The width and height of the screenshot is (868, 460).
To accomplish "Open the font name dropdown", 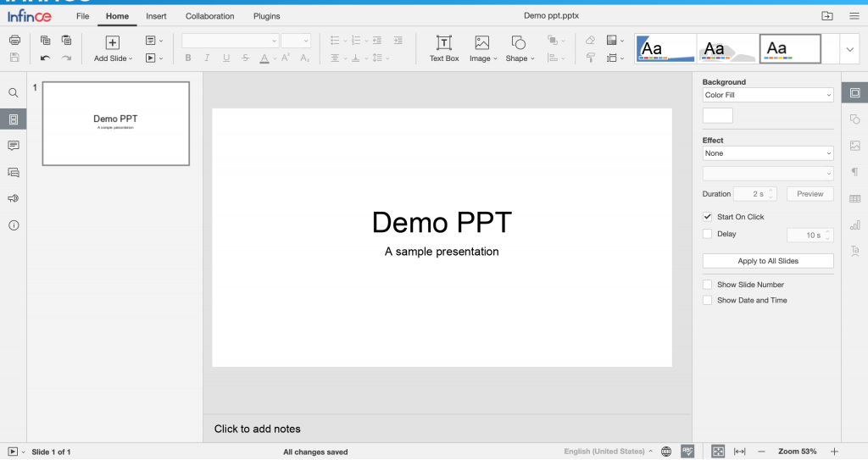I will tap(230, 41).
